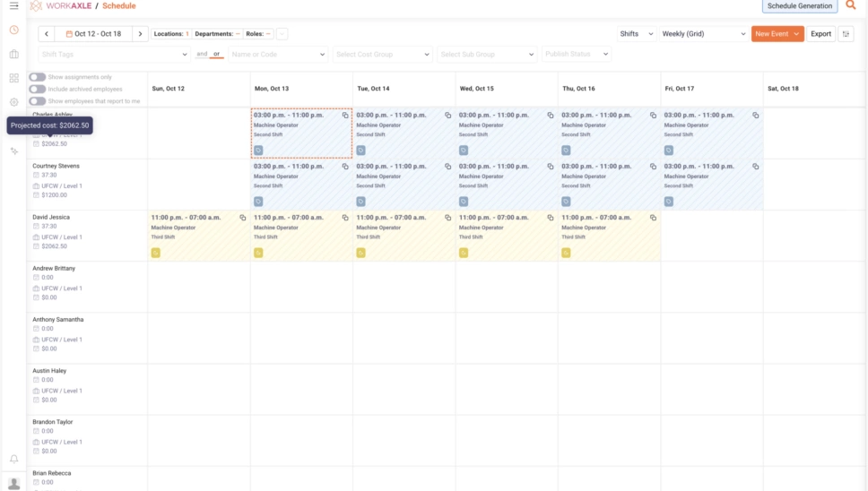This screenshot has height=491, width=868.
Task: Open the Publish Status dropdown
Action: pos(577,54)
